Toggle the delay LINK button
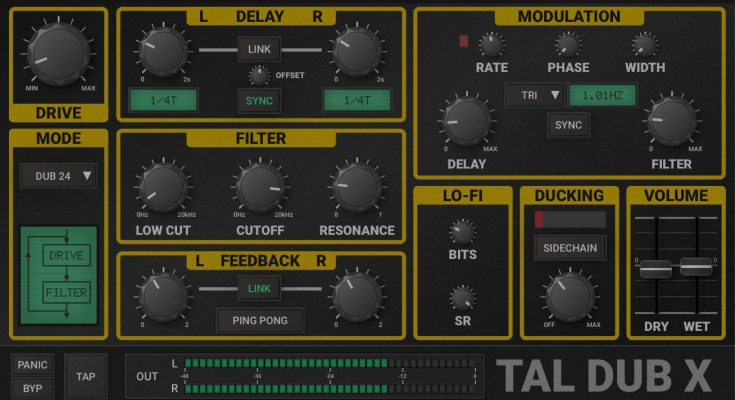This screenshot has width=735, height=400. (259, 48)
